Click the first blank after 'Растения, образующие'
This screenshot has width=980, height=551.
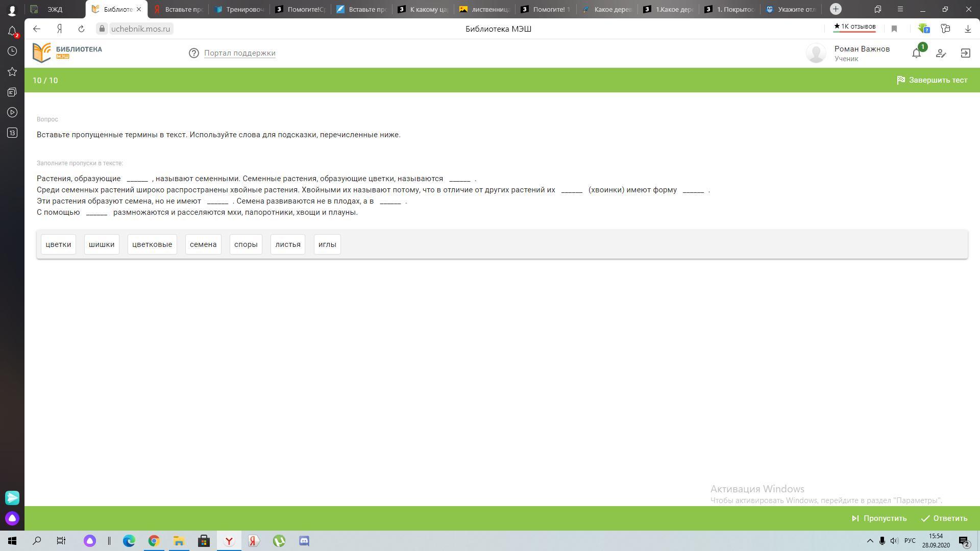pyautogui.click(x=137, y=179)
